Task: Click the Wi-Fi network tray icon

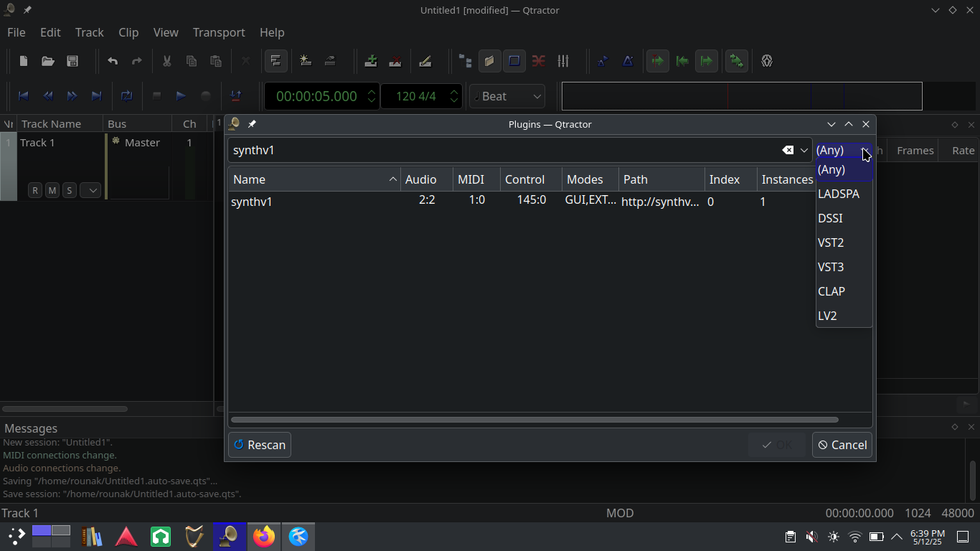Action: coord(854,537)
